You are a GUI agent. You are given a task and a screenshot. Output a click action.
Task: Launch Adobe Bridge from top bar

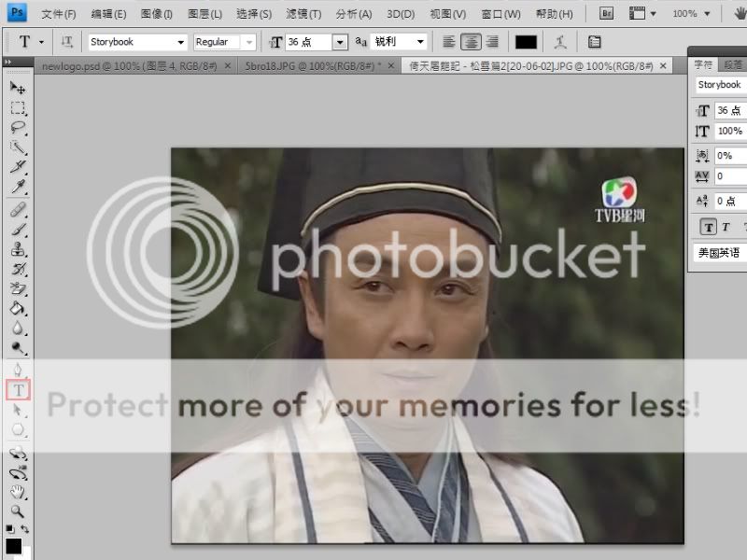(x=606, y=13)
